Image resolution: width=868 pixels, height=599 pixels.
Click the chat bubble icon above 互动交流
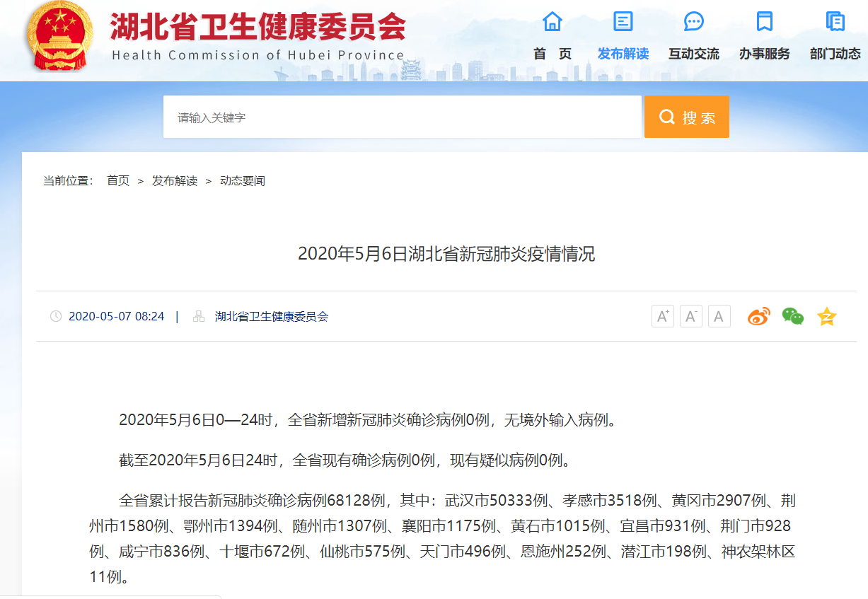pyautogui.click(x=693, y=22)
